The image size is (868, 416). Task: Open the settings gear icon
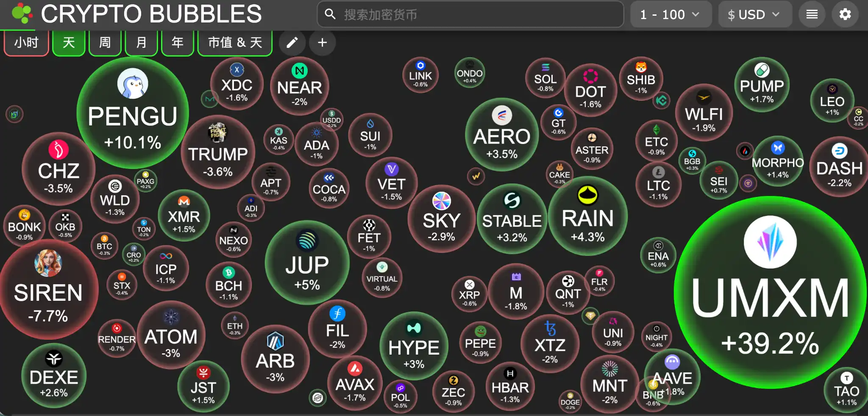[846, 14]
